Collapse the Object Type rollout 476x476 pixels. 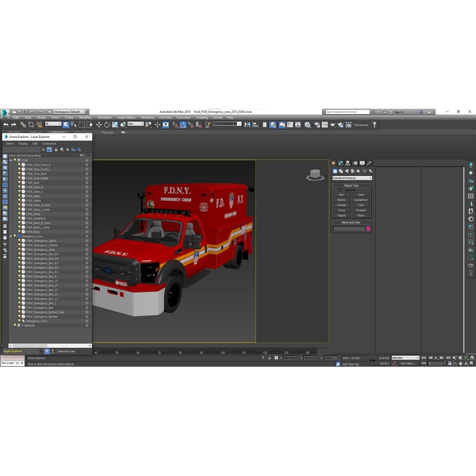351,186
